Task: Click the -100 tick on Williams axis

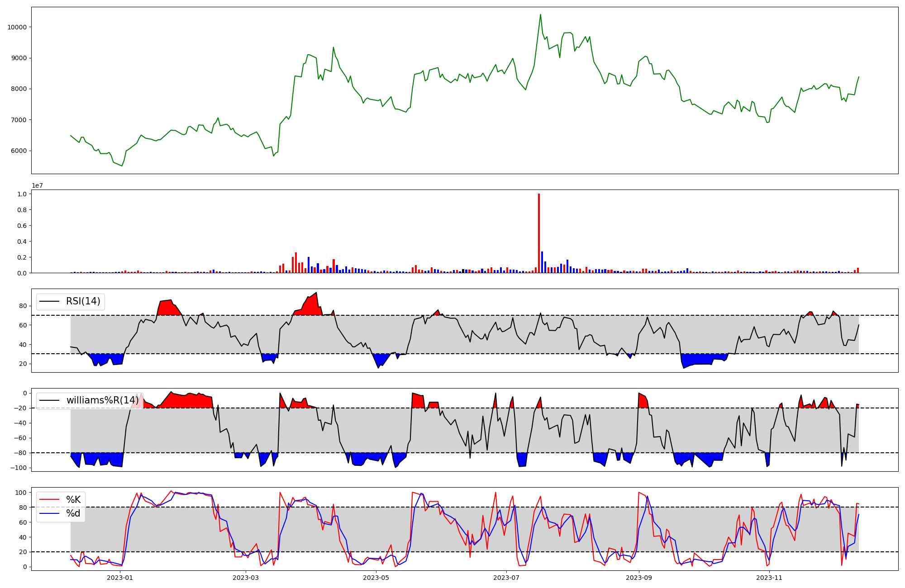Action: [x=18, y=468]
